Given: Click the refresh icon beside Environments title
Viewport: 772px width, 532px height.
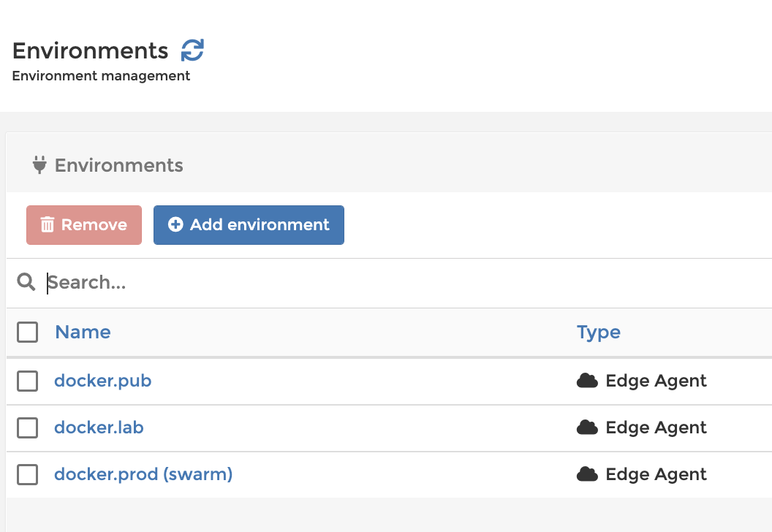Looking at the screenshot, I should [193, 50].
